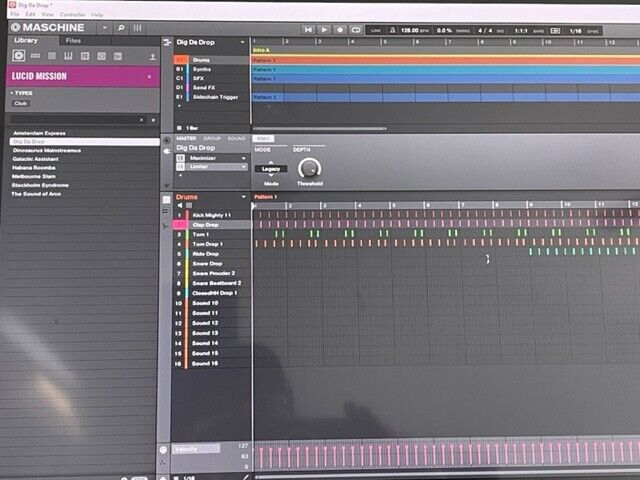Expand the control area bottom arrow
640x480 pixels.
click(166, 185)
